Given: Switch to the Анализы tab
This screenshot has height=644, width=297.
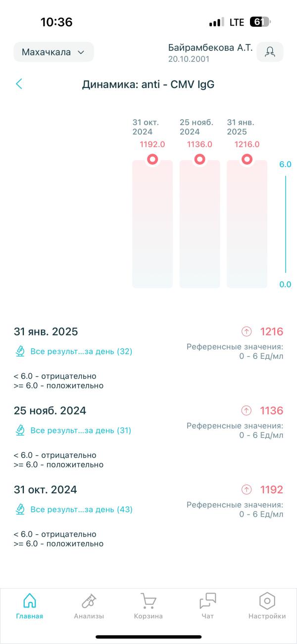Looking at the screenshot, I should pos(89,606).
